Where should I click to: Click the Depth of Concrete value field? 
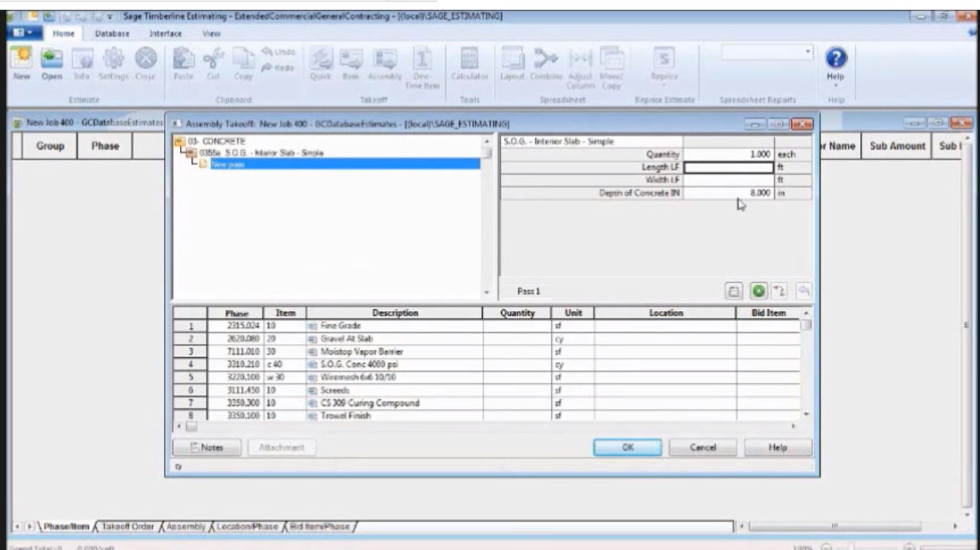coord(729,193)
